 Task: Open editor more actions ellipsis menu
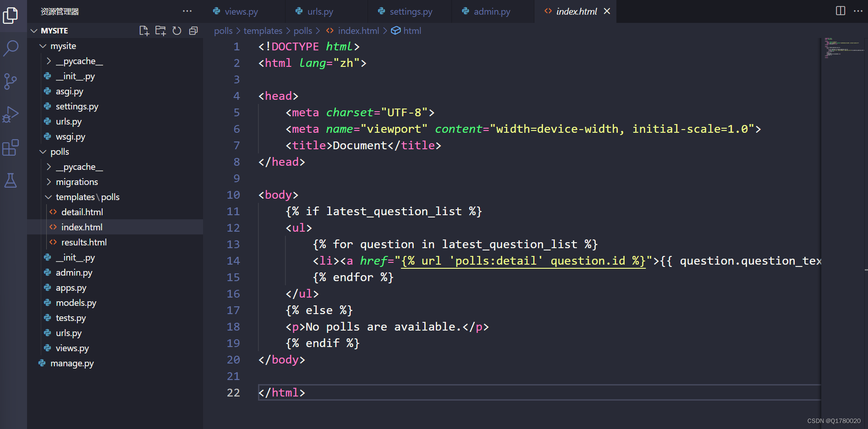click(x=858, y=11)
